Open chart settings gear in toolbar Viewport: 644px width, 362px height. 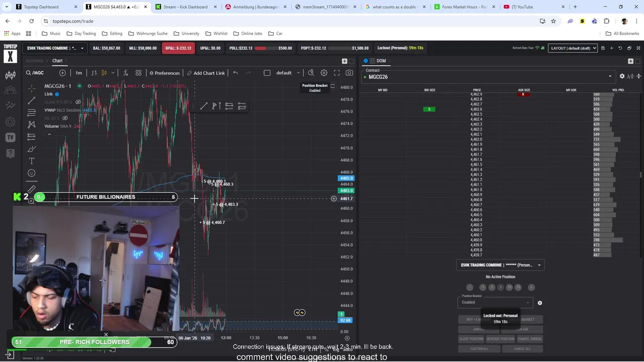click(324, 73)
